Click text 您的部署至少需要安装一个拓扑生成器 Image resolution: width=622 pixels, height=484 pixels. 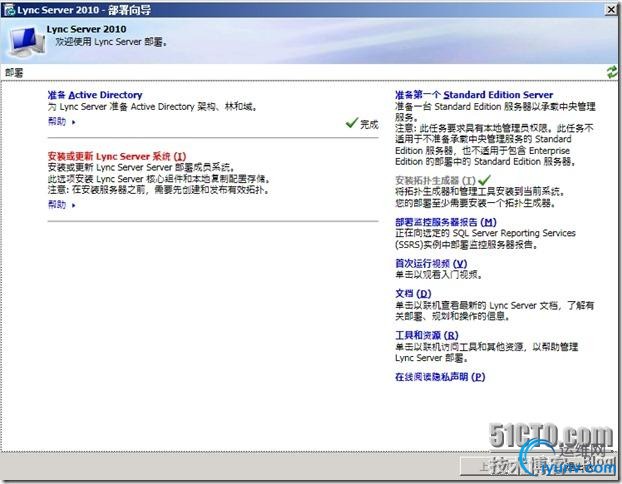point(475,203)
